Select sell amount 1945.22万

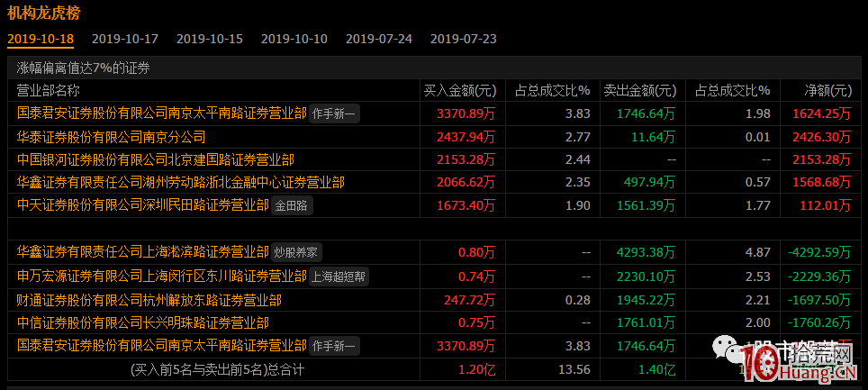pos(646,300)
